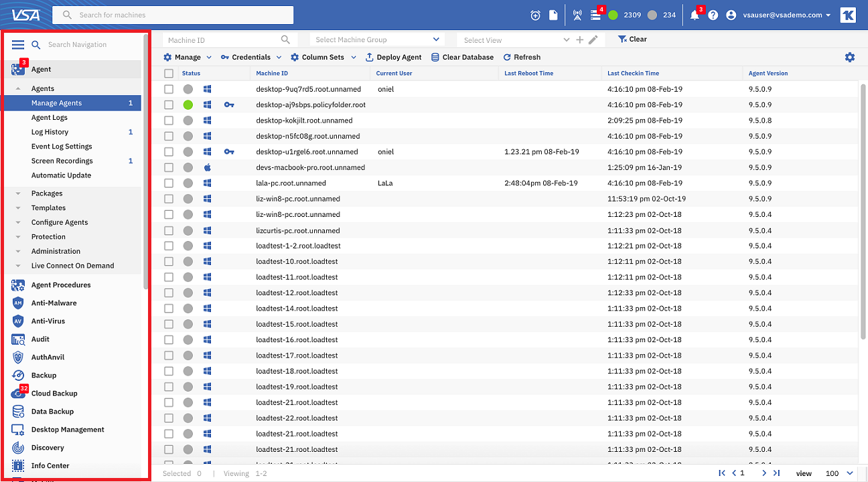The image size is (868, 482).
Task: Open the alarm clock icon in header
Action: pyautogui.click(x=535, y=15)
